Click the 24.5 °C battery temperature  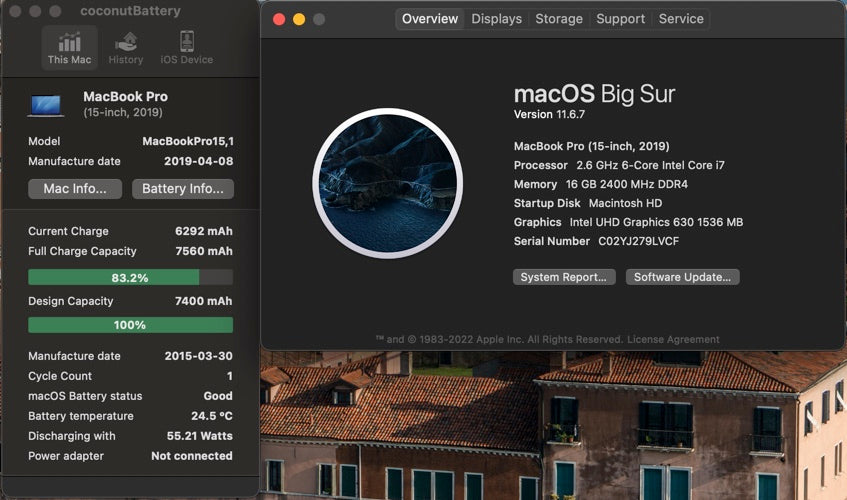[212, 416]
